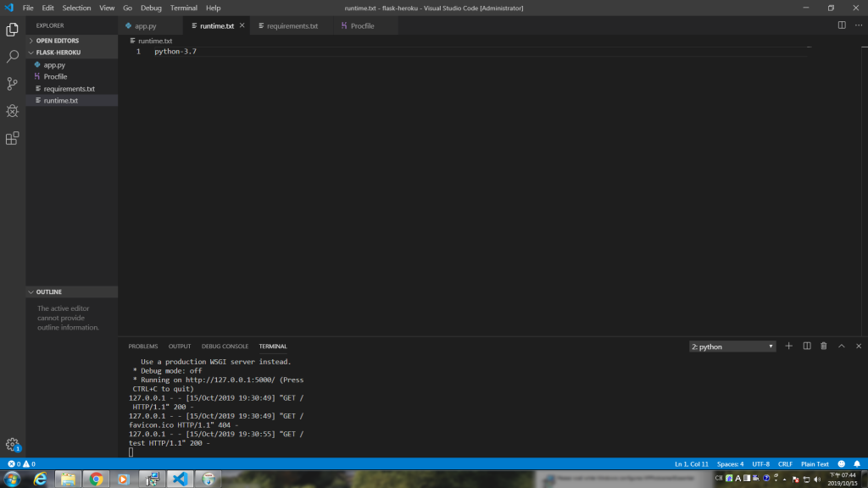The image size is (868, 488).
Task: Open the editor More Actions ellipsis
Action: [x=859, y=25]
